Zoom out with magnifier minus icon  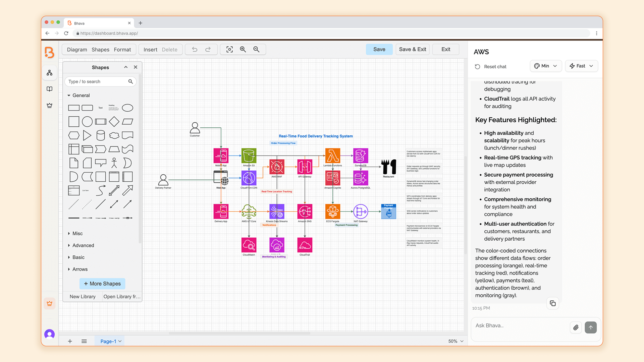click(x=256, y=49)
